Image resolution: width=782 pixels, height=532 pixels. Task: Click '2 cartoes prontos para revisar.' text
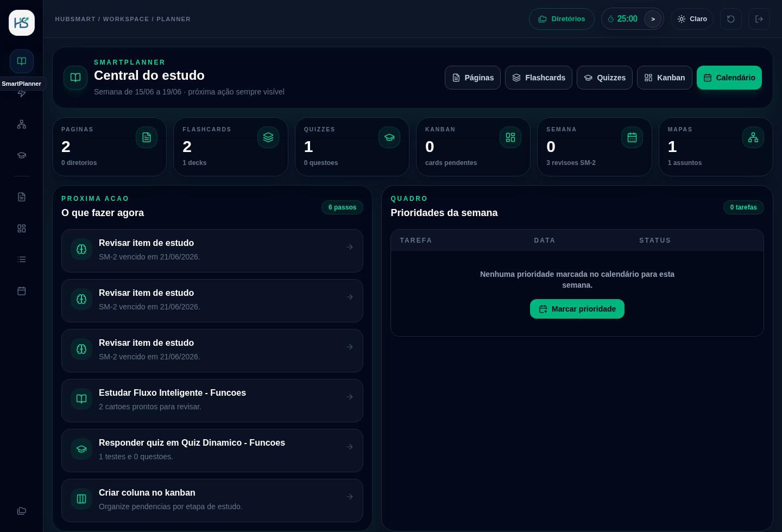pyautogui.click(x=150, y=407)
